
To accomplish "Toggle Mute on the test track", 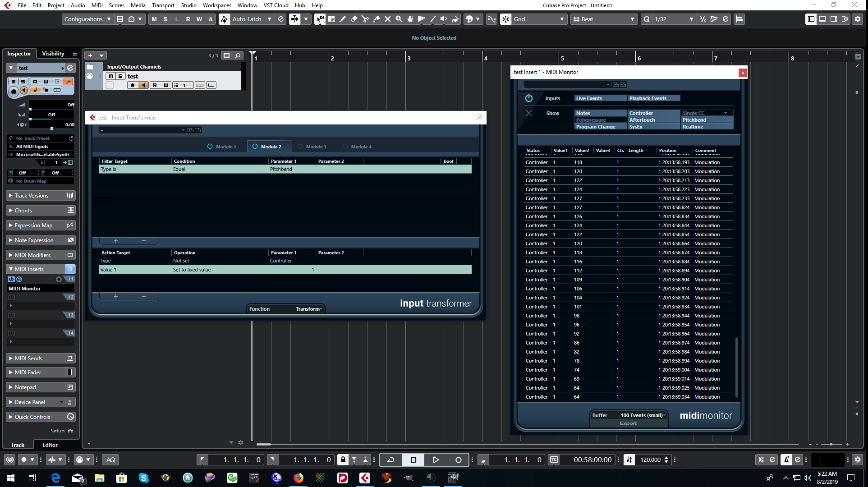I will 111,76.
